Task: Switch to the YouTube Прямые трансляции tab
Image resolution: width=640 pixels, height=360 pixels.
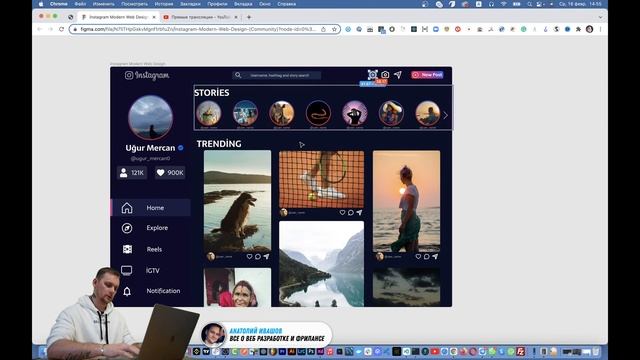Action: coord(200,17)
